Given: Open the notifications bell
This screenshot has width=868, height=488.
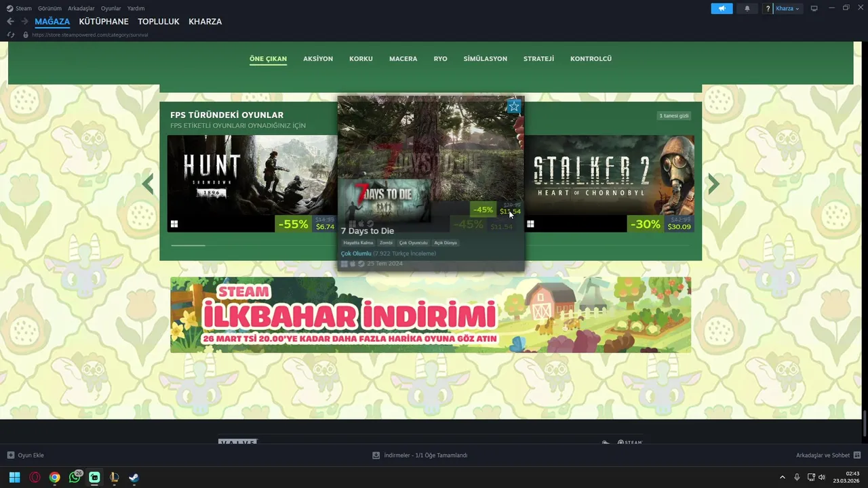Looking at the screenshot, I should pos(747,8).
